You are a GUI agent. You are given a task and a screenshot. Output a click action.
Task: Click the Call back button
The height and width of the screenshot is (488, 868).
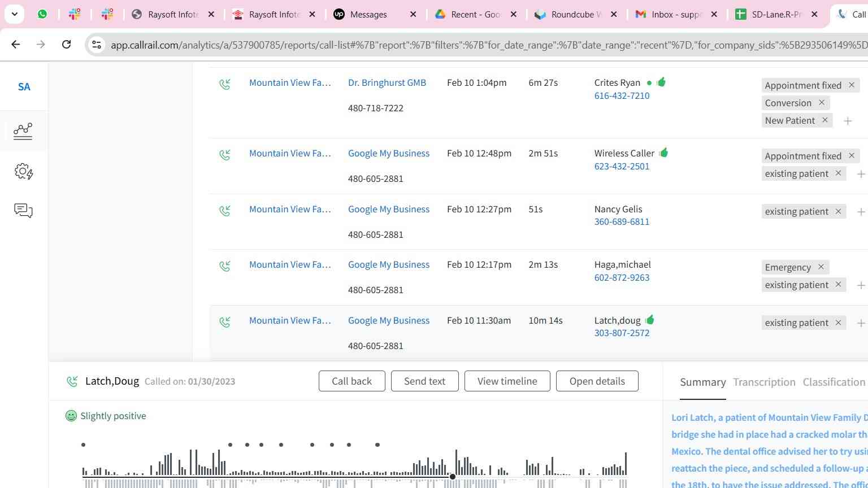click(x=351, y=381)
